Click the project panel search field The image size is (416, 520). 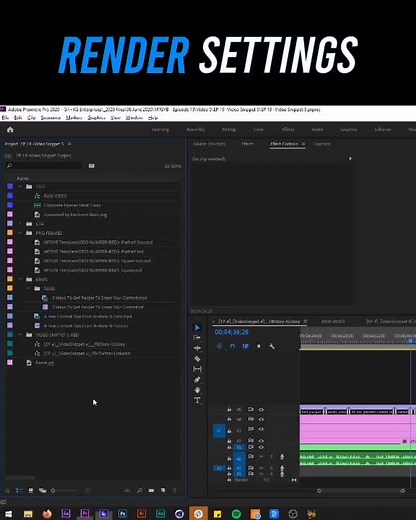click(43, 166)
